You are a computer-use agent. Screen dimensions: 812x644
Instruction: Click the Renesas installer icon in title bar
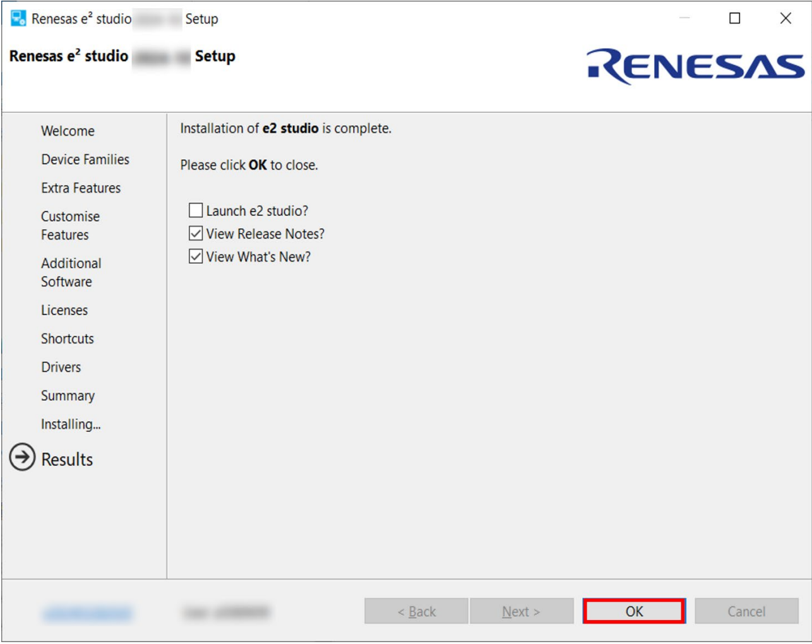pos(18,18)
